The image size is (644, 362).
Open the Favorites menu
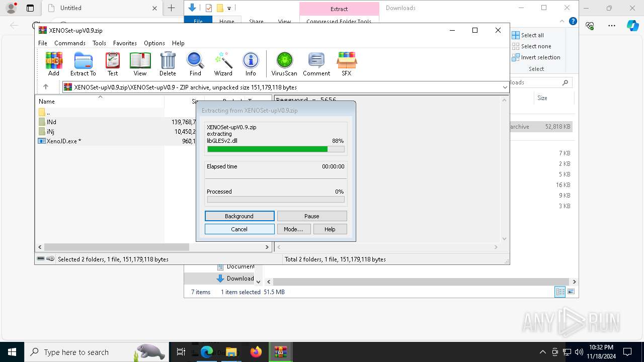(125, 43)
